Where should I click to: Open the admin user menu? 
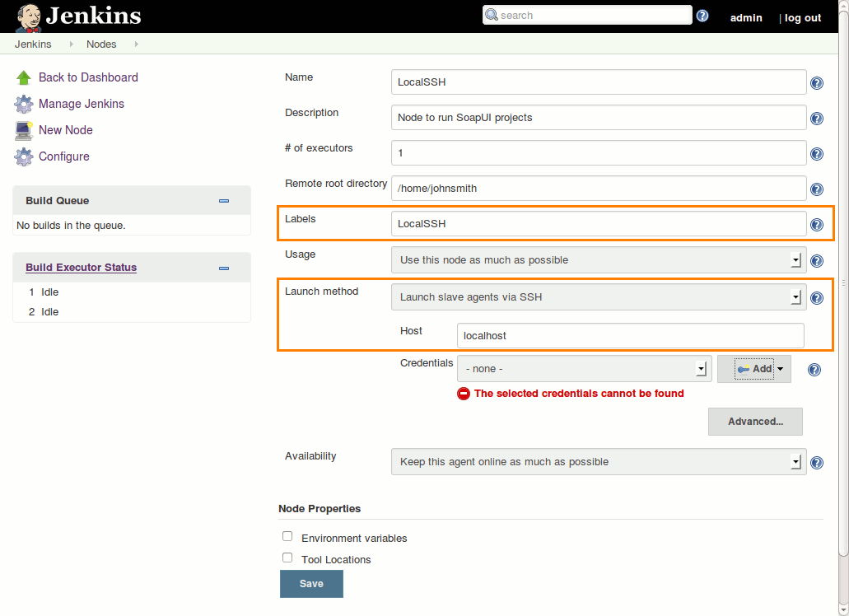746,17
